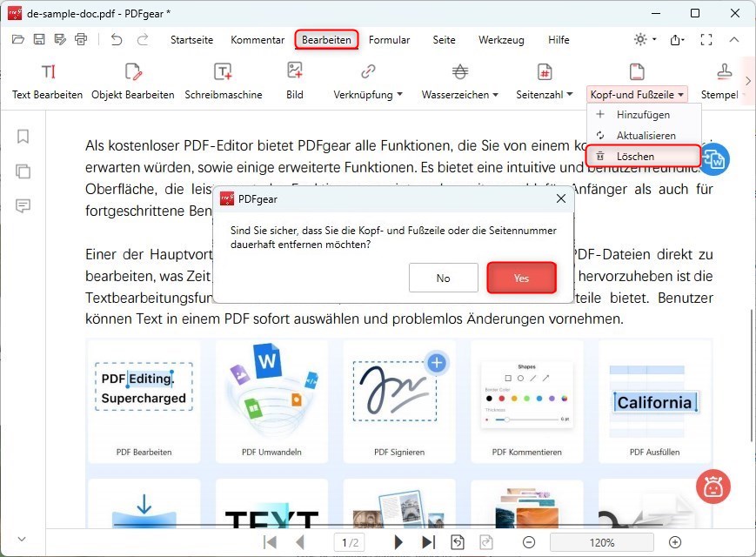Choose Aktualisieren from header footer menu

[x=644, y=136]
